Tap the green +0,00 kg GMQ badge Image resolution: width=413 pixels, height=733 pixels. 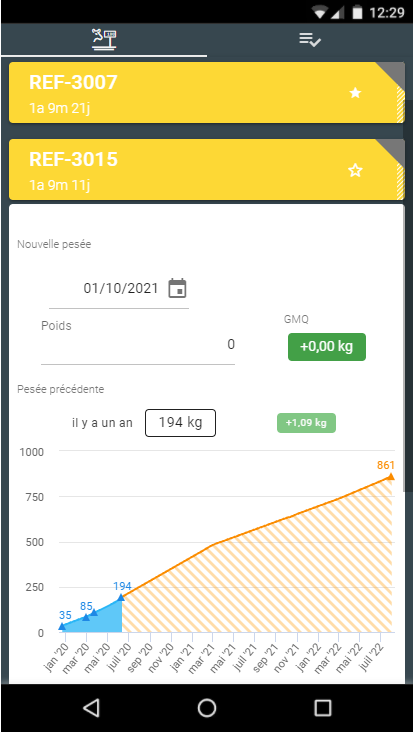pos(327,347)
